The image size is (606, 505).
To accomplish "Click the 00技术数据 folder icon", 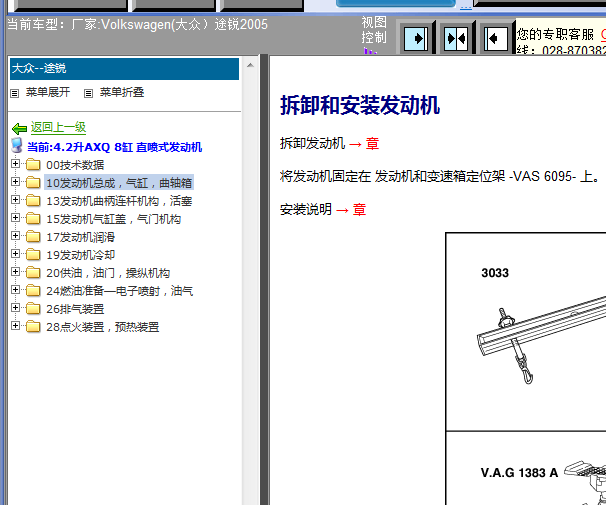I will click(x=33, y=165).
